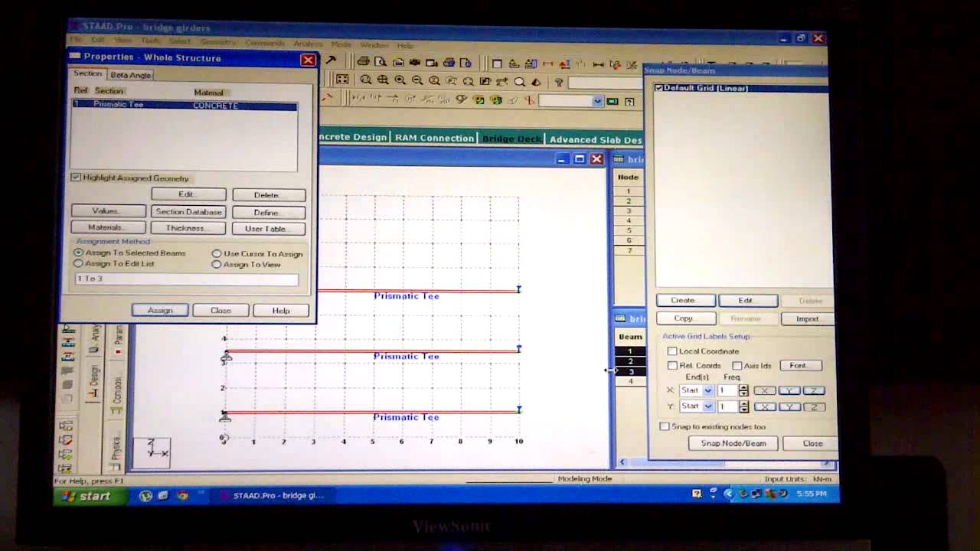Image resolution: width=980 pixels, height=551 pixels.
Task: Select Use Cursor To Assign radio
Action: pyautogui.click(x=217, y=253)
